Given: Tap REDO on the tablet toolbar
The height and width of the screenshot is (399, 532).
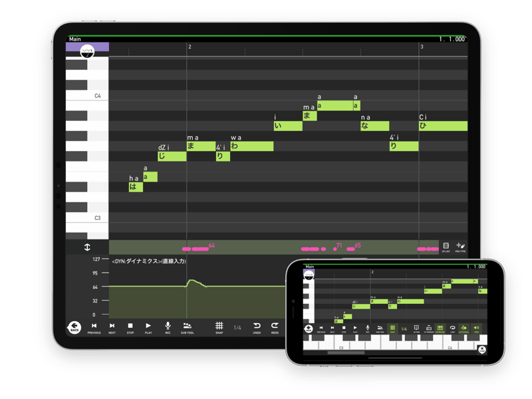Looking at the screenshot, I should point(275,328).
